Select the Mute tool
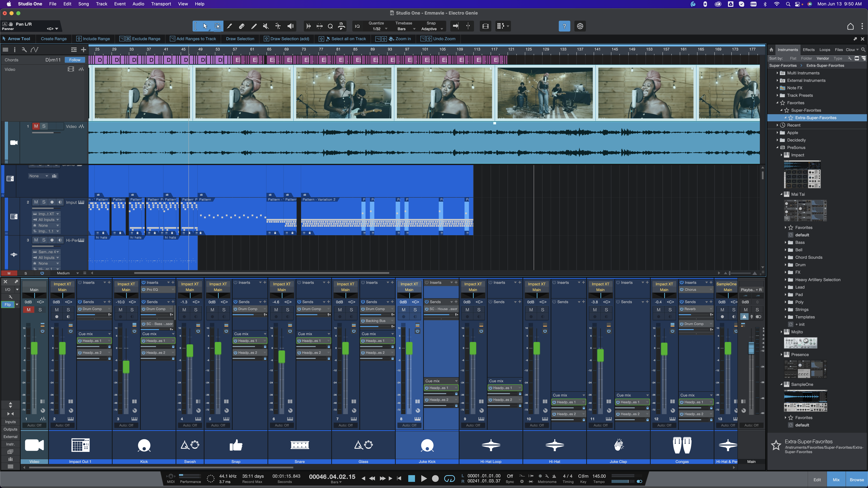Screen dimensions: 868x488 click(x=265, y=26)
